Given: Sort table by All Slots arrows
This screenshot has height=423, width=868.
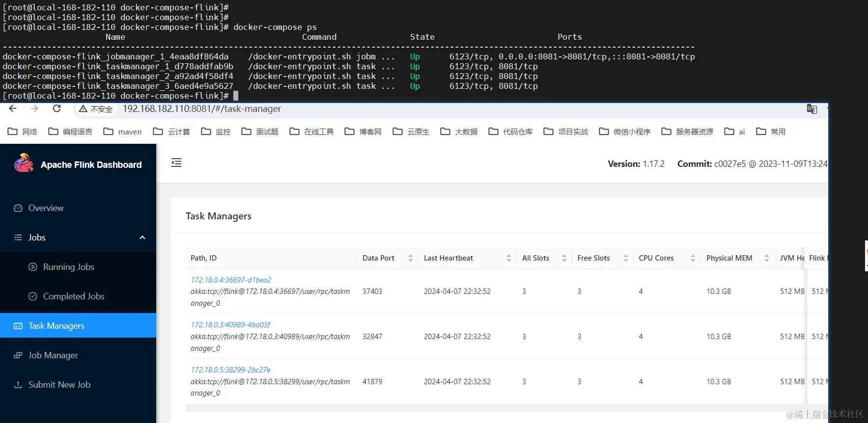Looking at the screenshot, I should pos(564,258).
